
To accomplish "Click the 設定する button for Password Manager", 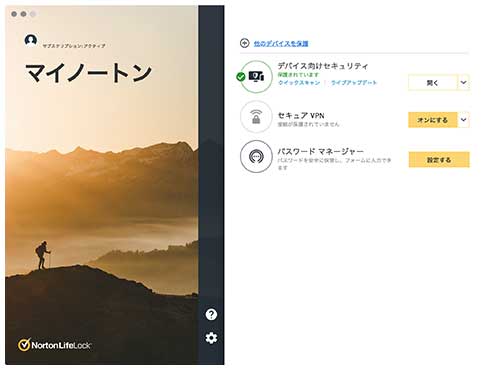I will coord(439,160).
